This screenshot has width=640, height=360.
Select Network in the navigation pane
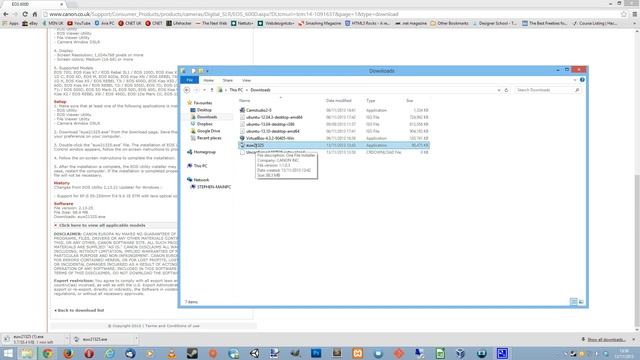click(x=201, y=180)
